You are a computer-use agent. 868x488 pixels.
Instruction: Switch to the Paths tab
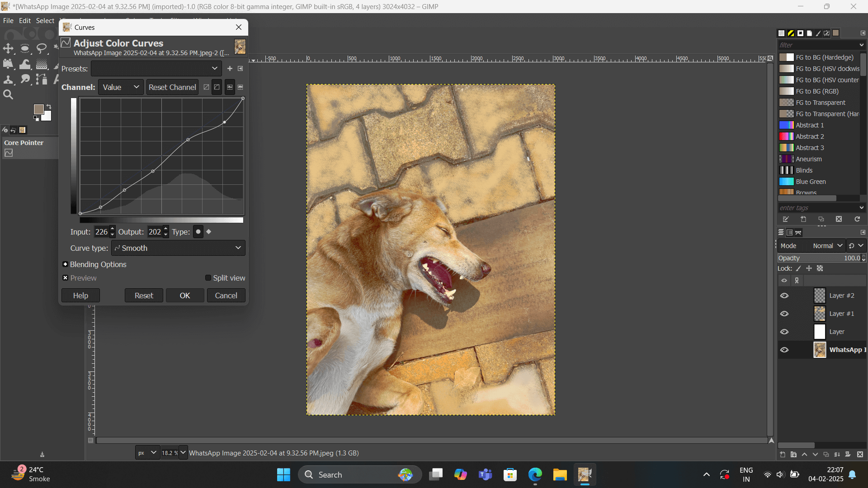[798, 232]
